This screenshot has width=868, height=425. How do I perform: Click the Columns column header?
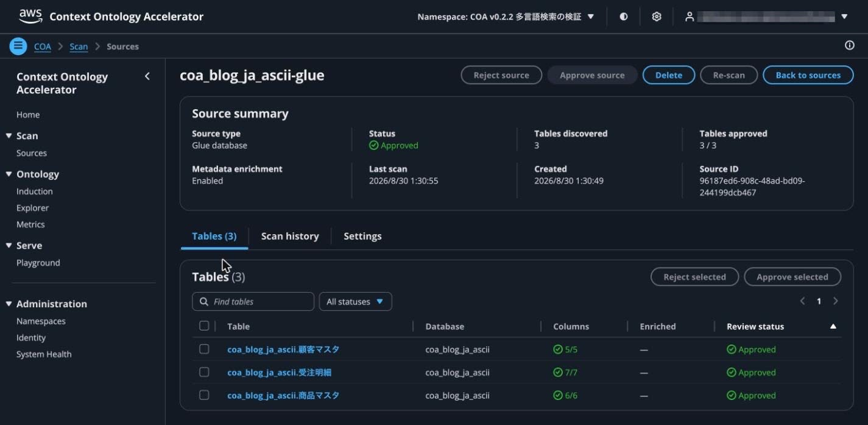(x=571, y=326)
